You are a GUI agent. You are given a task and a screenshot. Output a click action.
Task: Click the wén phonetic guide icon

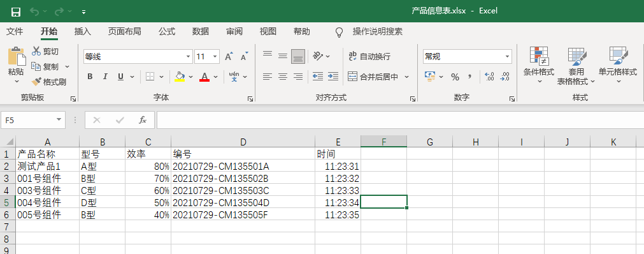[234, 77]
